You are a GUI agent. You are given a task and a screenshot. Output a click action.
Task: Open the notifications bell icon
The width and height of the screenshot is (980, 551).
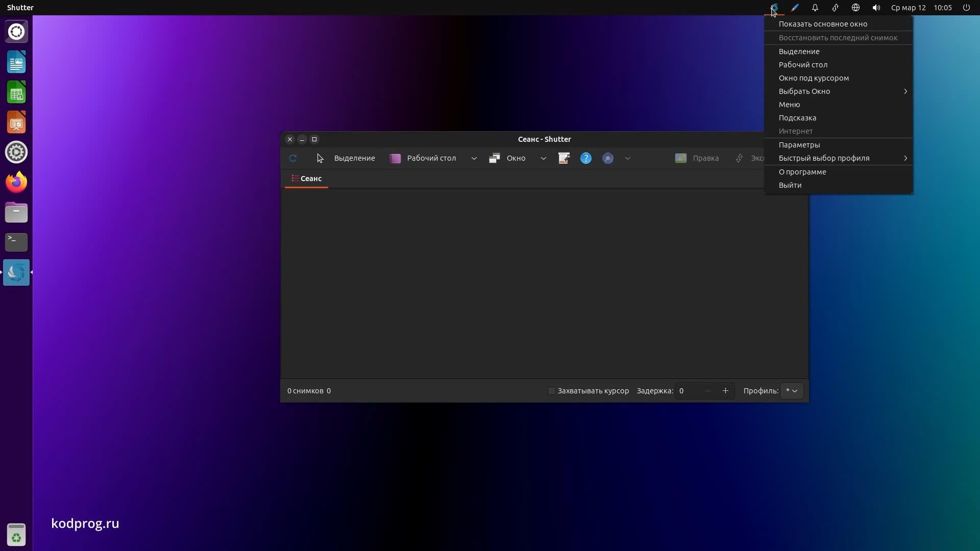tap(815, 8)
